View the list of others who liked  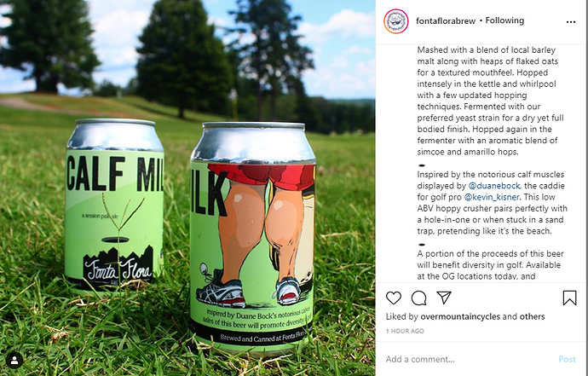(x=532, y=316)
